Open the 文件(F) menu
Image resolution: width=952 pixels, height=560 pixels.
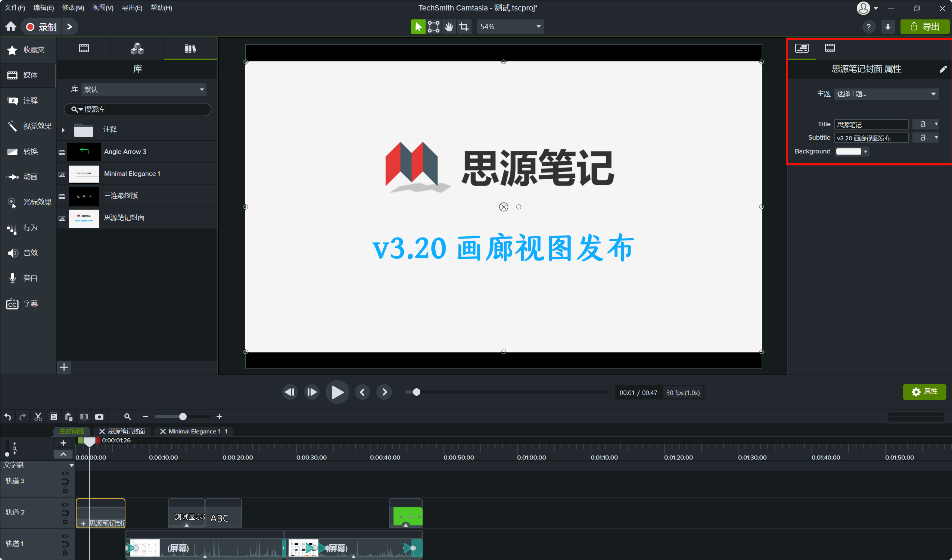(x=15, y=7)
